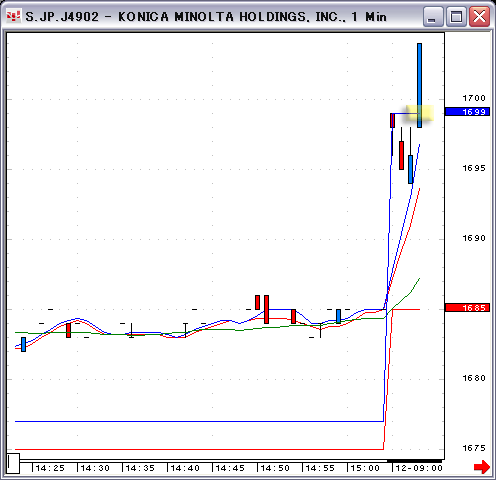The width and height of the screenshot is (496, 480).
Task: Click the blue 1699 price marker
Action: point(467,112)
